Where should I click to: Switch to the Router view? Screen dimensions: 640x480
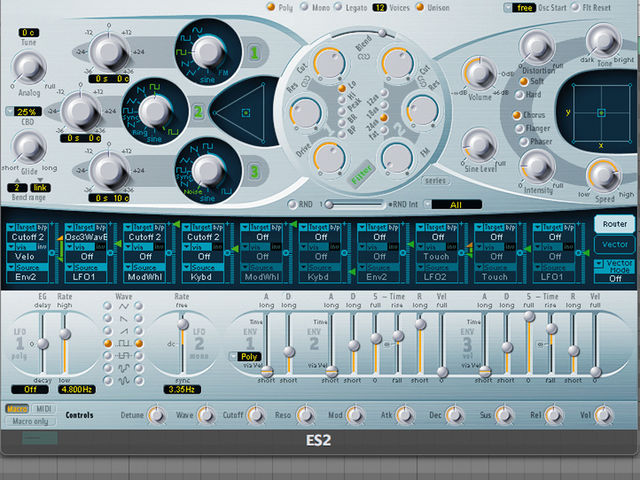[x=614, y=224]
